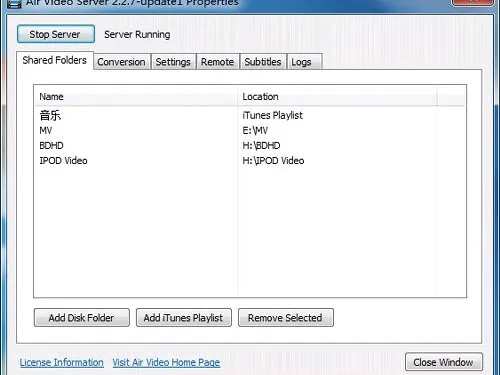Select the BDHD folder name
This screenshot has width=500, height=375.
click(x=51, y=146)
